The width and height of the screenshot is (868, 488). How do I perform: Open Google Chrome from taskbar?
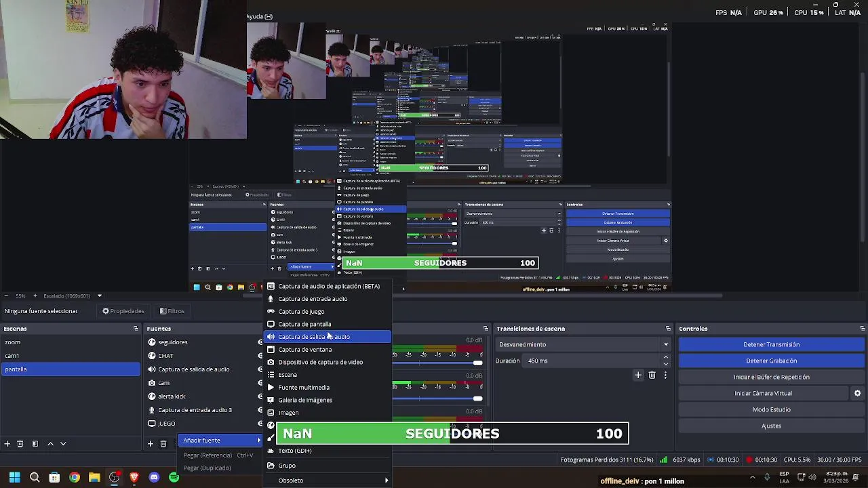click(75, 477)
